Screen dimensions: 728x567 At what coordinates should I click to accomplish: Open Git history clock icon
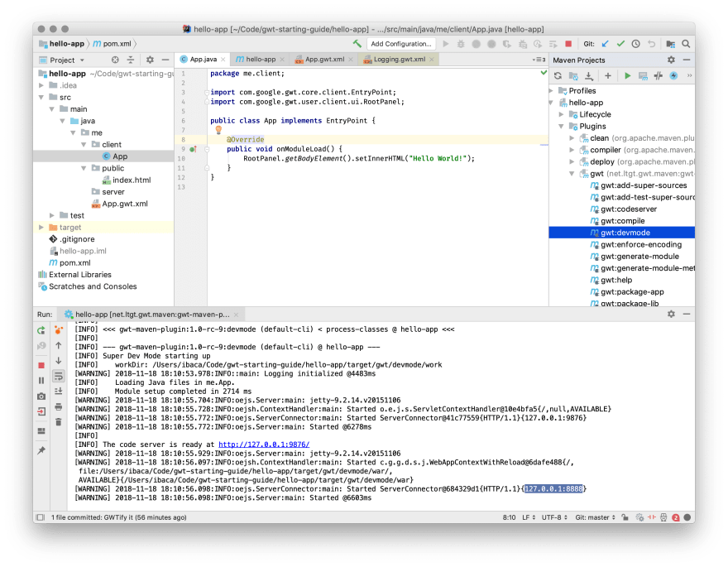click(635, 44)
